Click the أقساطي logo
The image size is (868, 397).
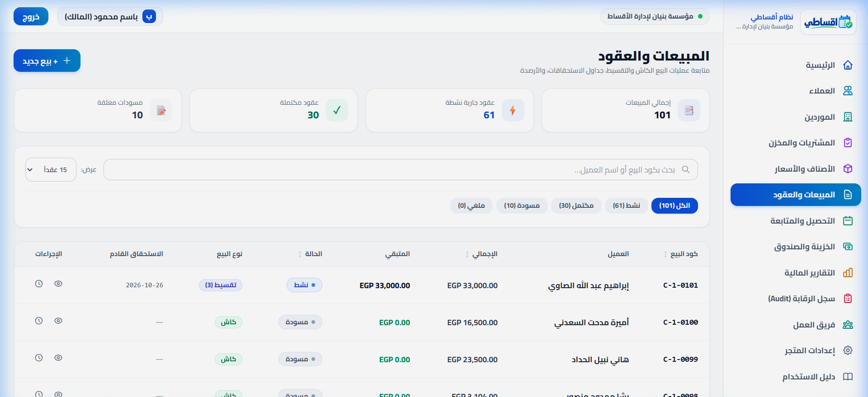tap(828, 22)
